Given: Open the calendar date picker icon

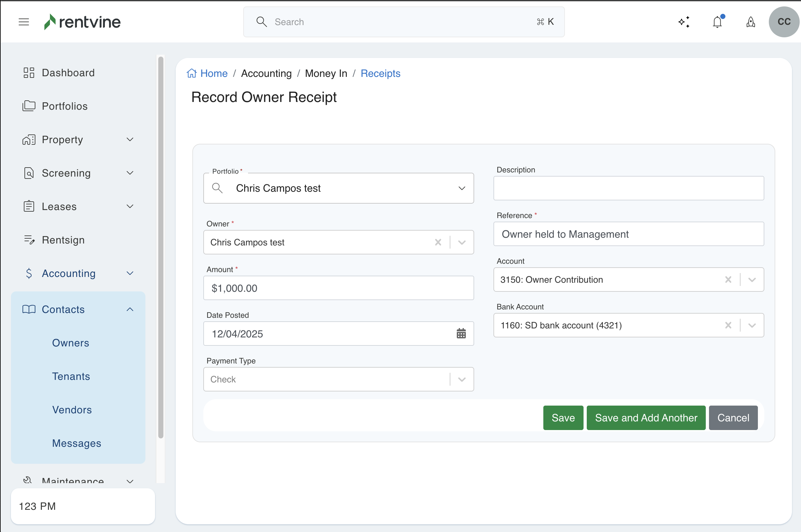Looking at the screenshot, I should 461,334.
